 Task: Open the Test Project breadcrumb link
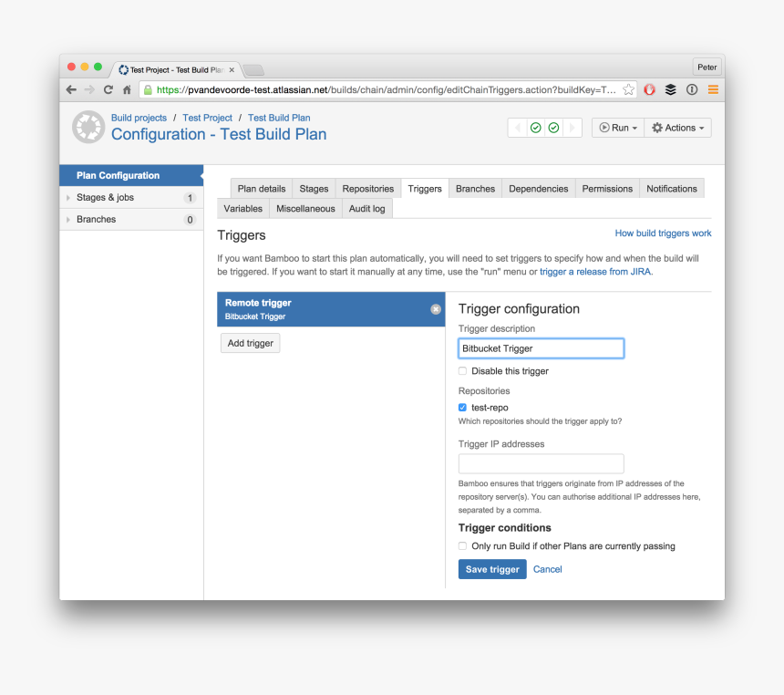[x=208, y=118]
